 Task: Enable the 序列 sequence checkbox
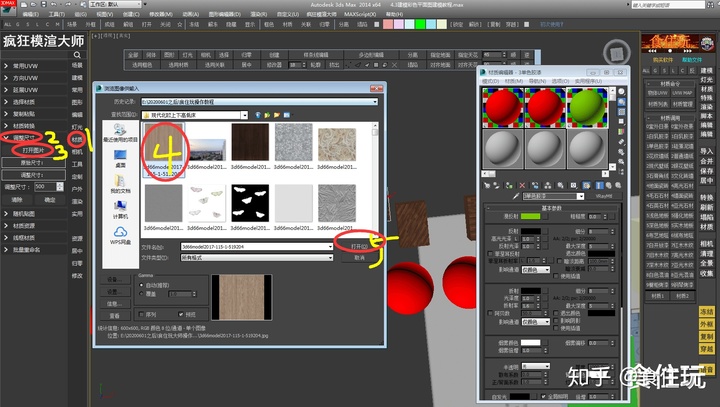(141, 315)
